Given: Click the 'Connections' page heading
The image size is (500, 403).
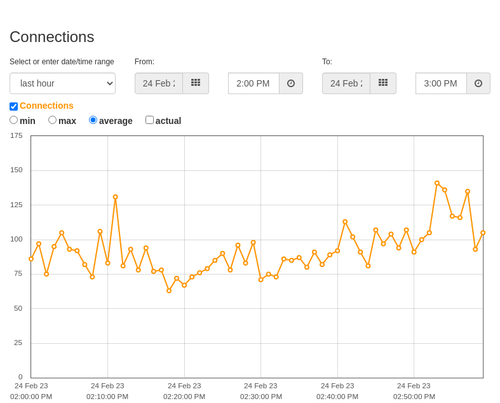Looking at the screenshot, I should (x=52, y=37).
